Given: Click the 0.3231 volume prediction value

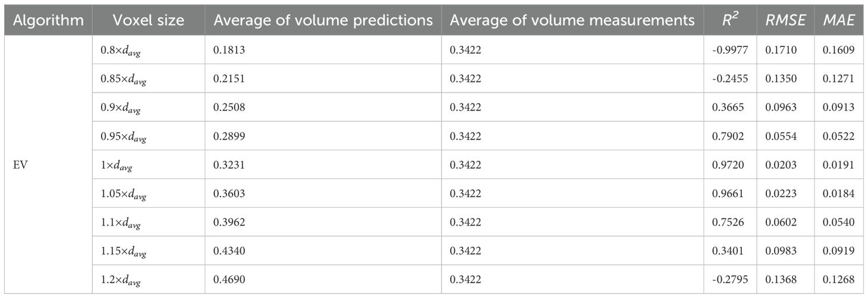Looking at the screenshot, I should [229, 164].
